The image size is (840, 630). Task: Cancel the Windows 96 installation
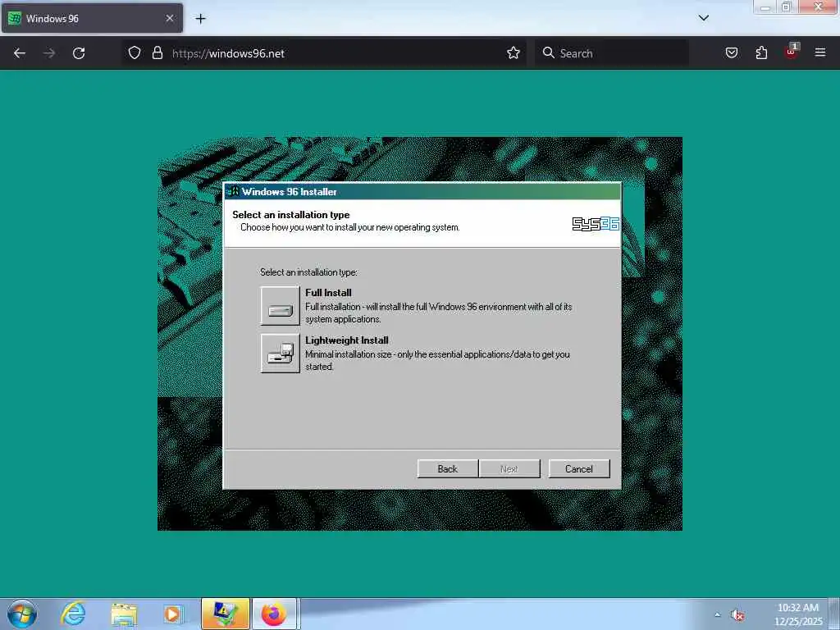coord(579,468)
